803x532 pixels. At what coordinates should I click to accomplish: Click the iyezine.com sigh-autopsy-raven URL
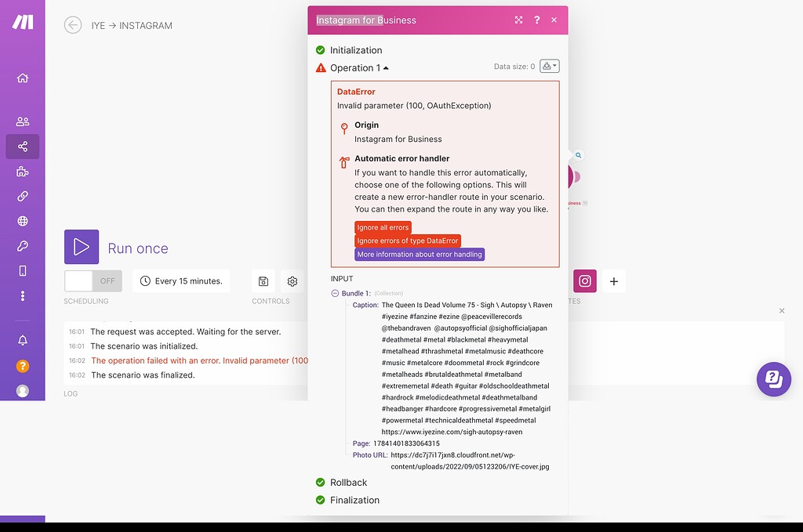click(x=452, y=432)
